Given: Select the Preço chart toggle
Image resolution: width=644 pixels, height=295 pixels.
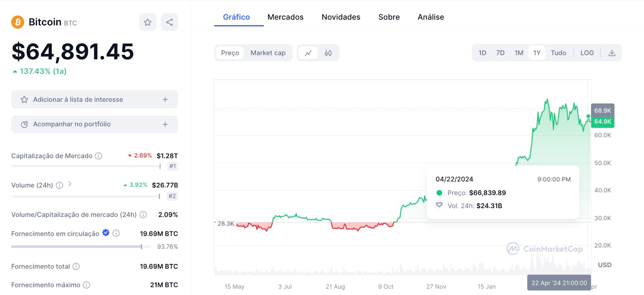Looking at the screenshot, I should [230, 53].
